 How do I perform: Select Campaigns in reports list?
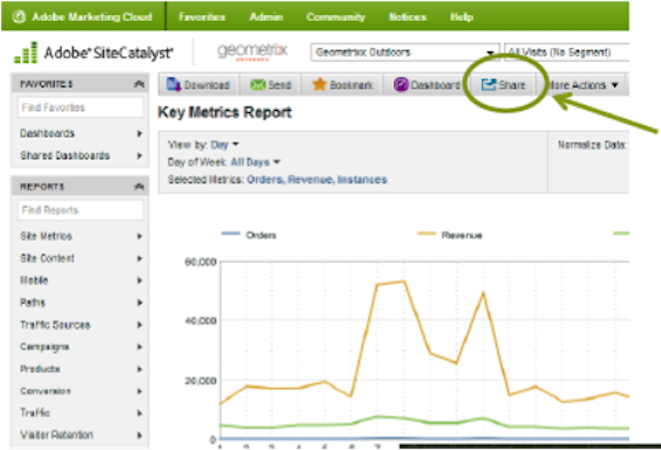point(45,347)
